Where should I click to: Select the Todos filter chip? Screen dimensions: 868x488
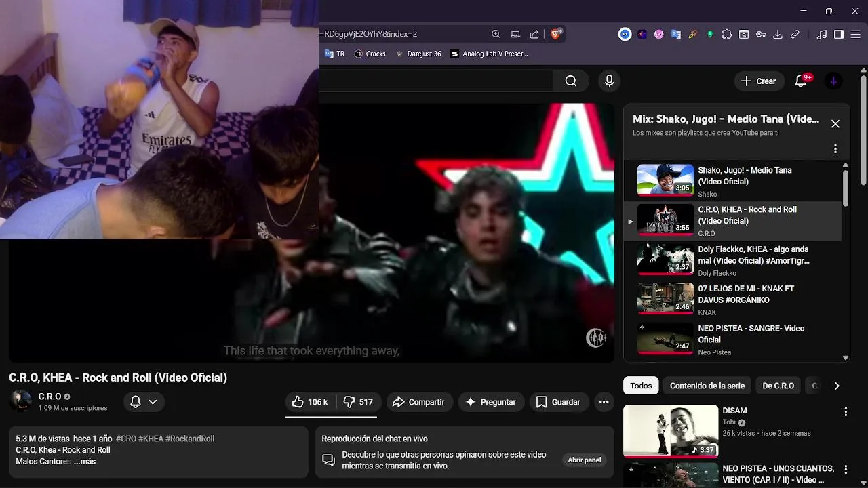point(641,386)
